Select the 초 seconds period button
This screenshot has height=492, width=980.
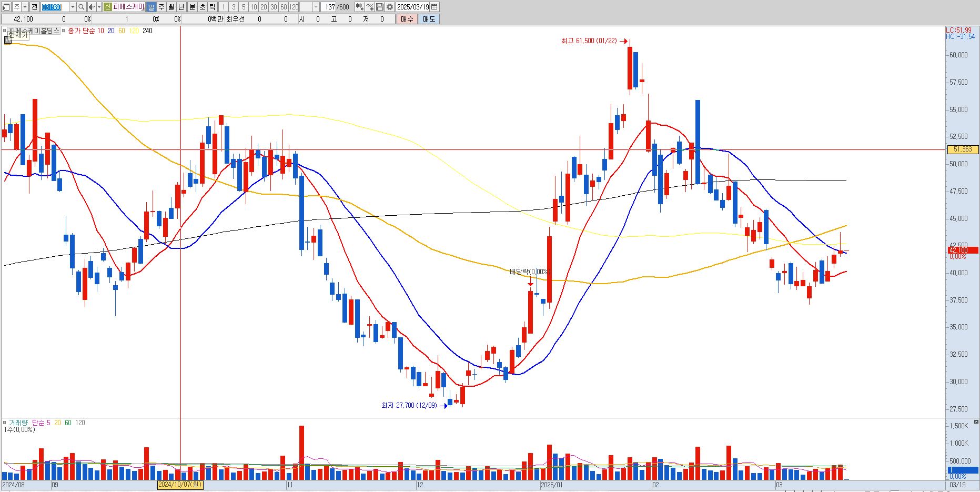click(x=203, y=7)
